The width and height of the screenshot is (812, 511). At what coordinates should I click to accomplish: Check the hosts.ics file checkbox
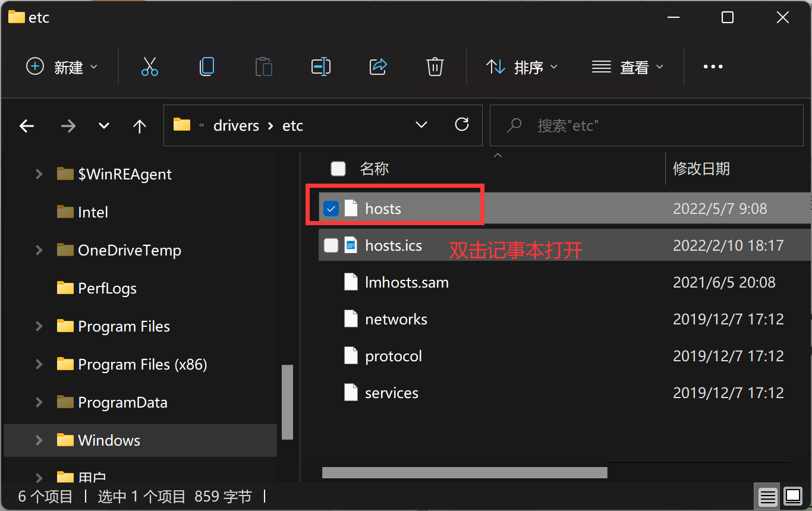coord(331,245)
